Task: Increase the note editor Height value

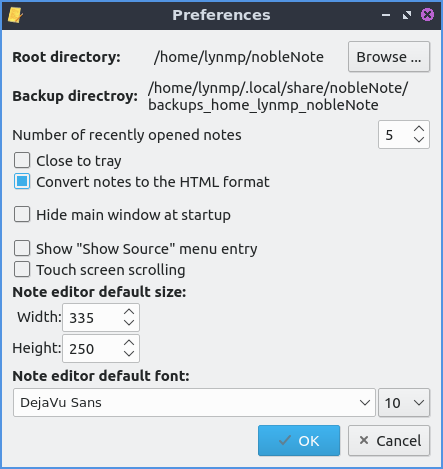Action: coord(129,343)
